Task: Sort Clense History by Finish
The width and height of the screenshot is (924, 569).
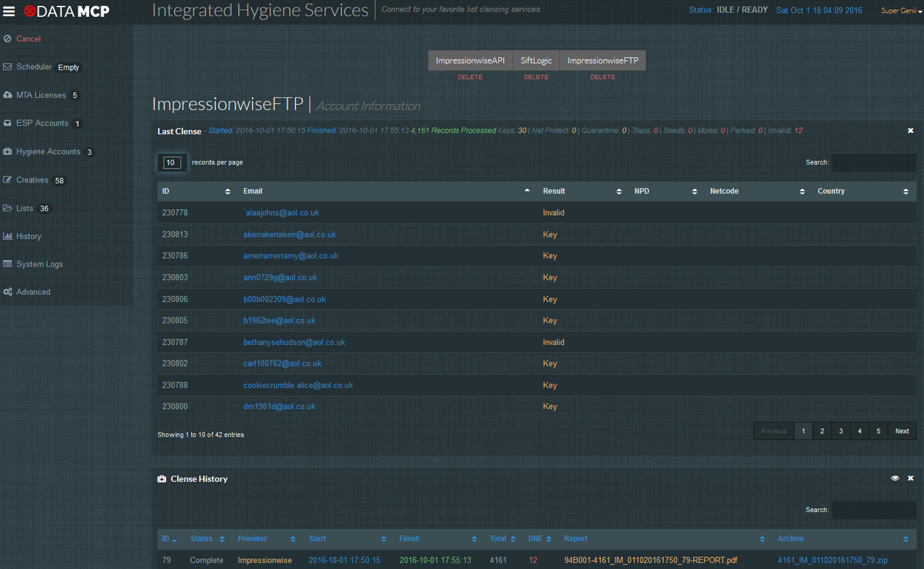Action: (439, 539)
